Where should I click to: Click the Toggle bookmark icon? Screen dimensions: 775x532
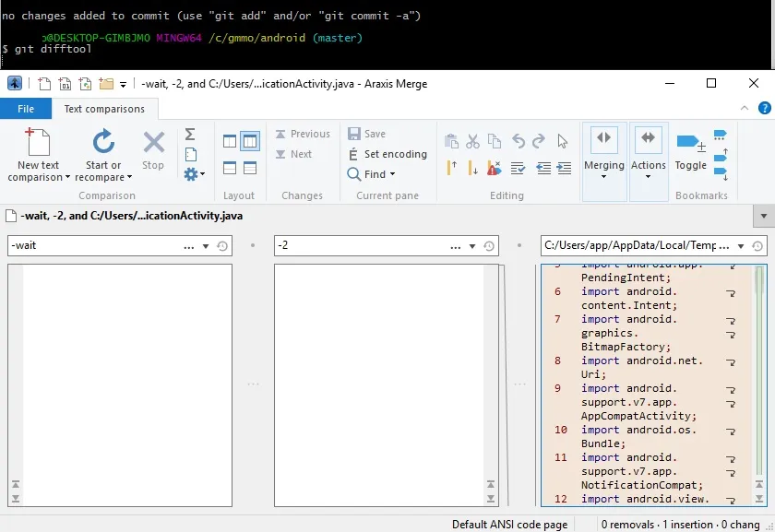690,143
